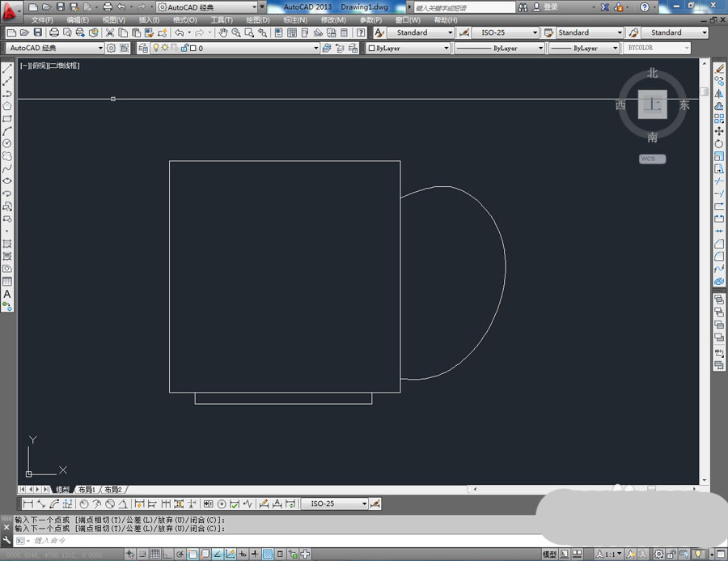Toggle Transparency display in status bar
The width and height of the screenshot is (728, 561).
(268, 554)
